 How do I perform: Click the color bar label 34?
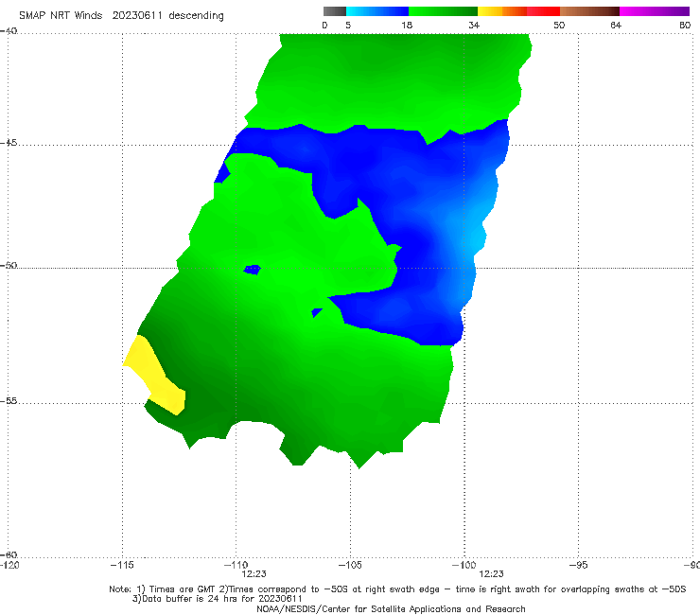474,25
